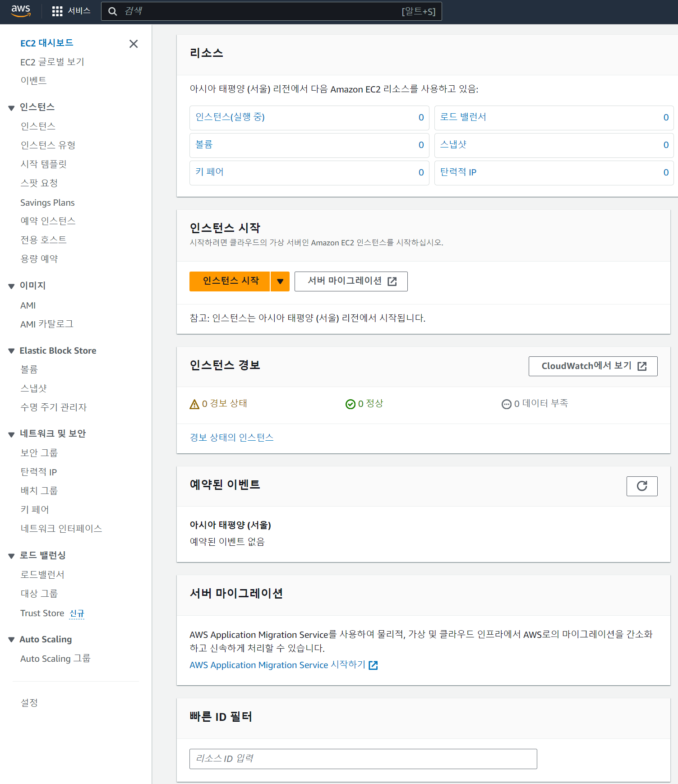Collapse the 이미지 sidebar section
Image resolution: width=678 pixels, height=784 pixels.
(x=11, y=286)
